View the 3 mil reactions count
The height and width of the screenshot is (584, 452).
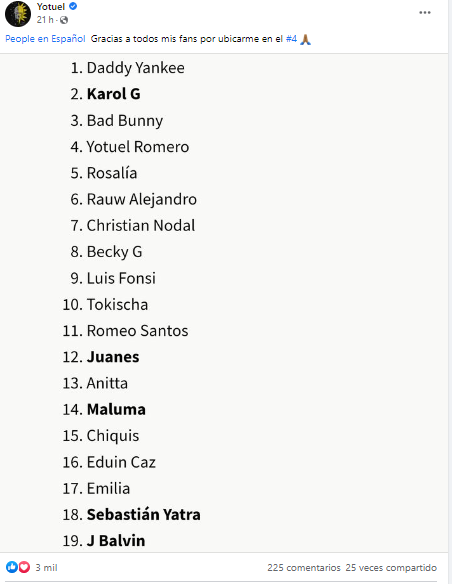pos(47,568)
